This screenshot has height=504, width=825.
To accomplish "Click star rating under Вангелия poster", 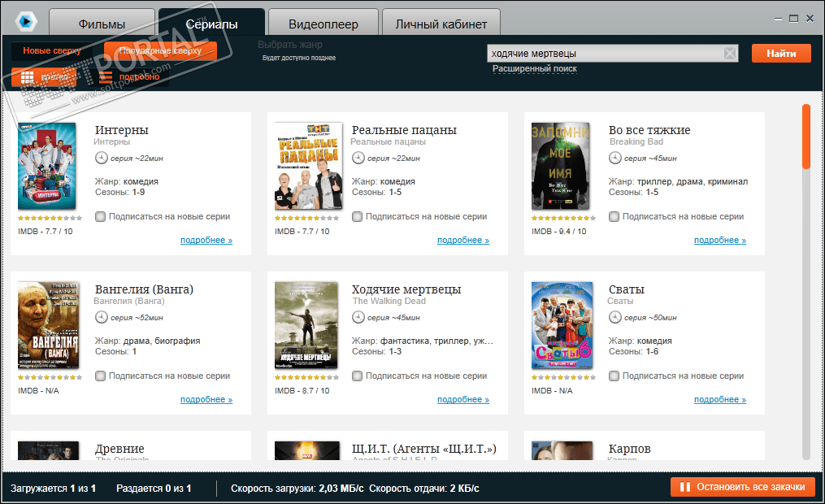I will [x=50, y=377].
